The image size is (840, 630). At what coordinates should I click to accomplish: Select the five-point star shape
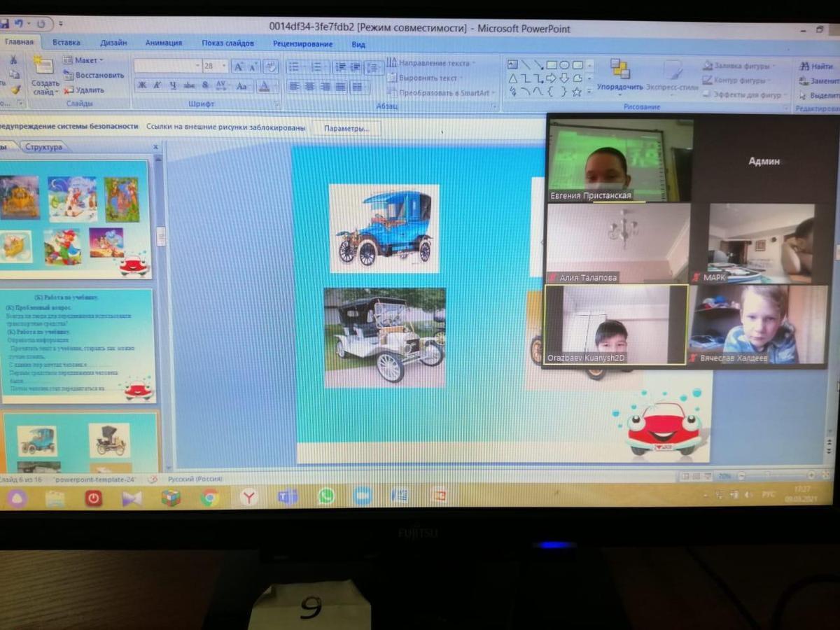point(577,92)
